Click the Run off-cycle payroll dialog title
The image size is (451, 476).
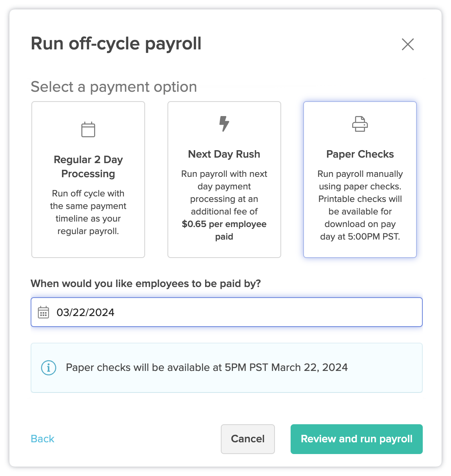point(116,44)
